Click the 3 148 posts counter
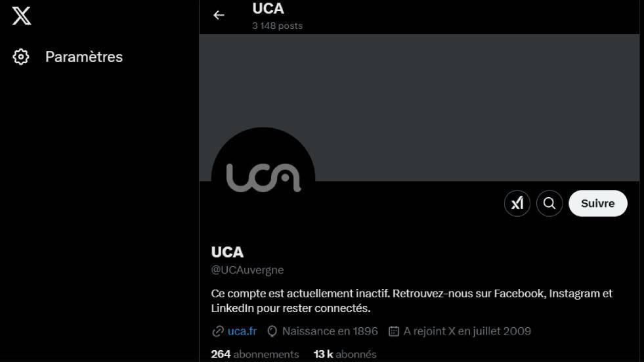The width and height of the screenshot is (644, 362). coord(277,26)
